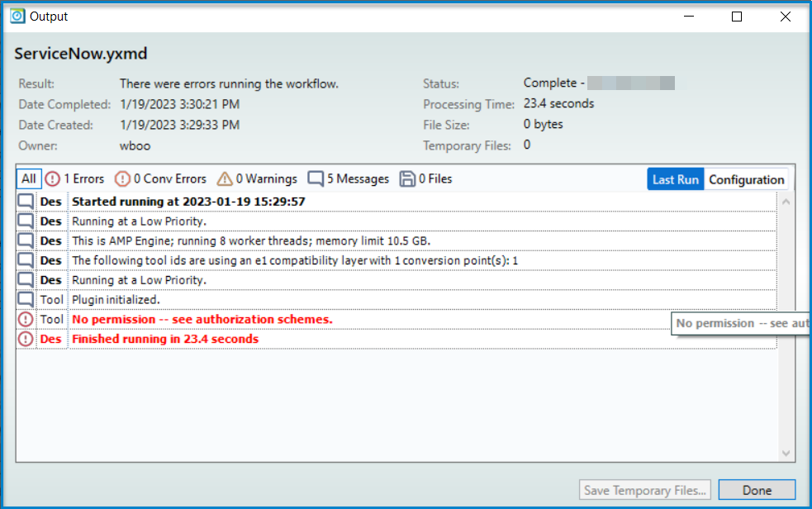The width and height of the screenshot is (812, 509).
Task: Filter log by 0 Warnings
Action: 257,178
